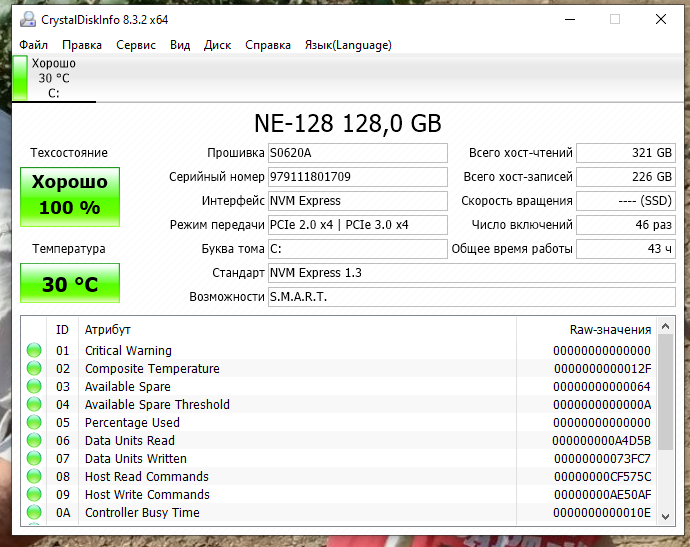Click the Хорошо 100 % health status button

point(69,196)
